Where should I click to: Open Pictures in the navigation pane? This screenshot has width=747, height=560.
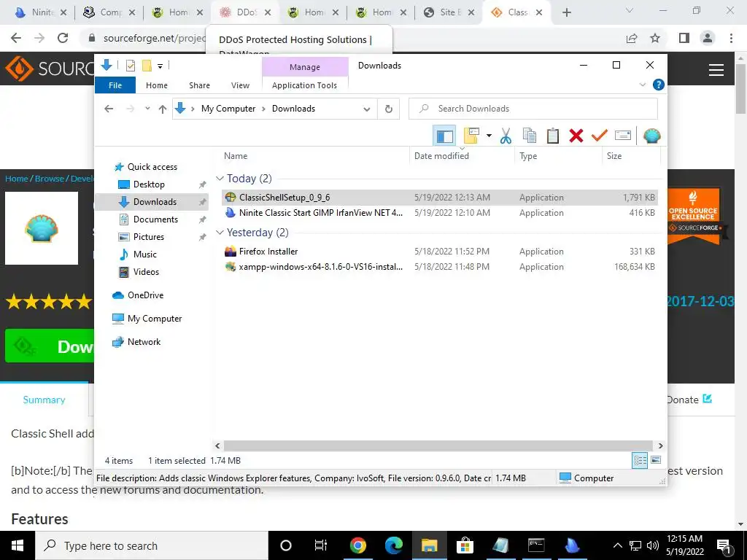[148, 237]
